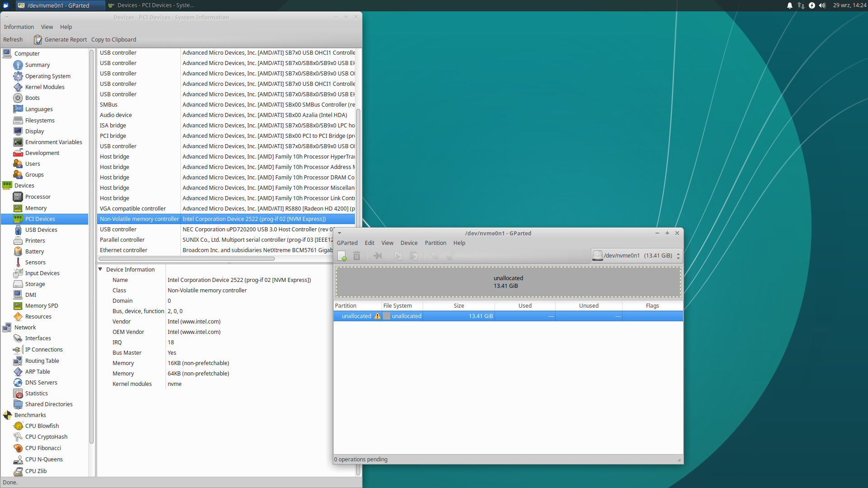Viewport: 868px width, 488px height.
Task: Select Routing Table under Network
Action: (x=42, y=361)
